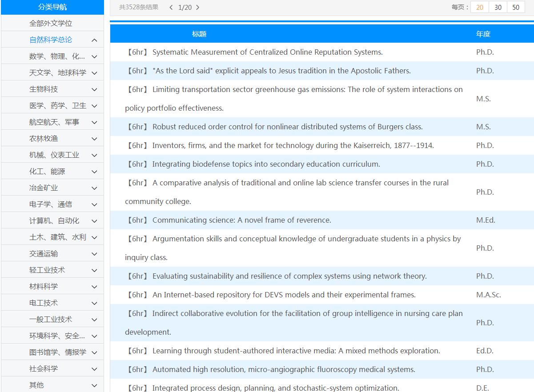Expand the 材料科学 category arrow
Image resolution: width=534 pixels, height=392 pixels.
(x=94, y=287)
